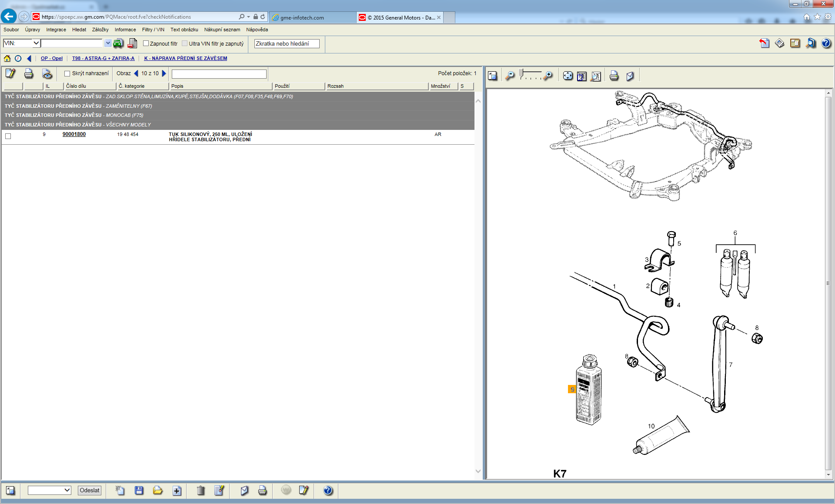Open part number 90001800 link
This screenshot has width=835, height=504.
pyautogui.click(x=74, y=134)
